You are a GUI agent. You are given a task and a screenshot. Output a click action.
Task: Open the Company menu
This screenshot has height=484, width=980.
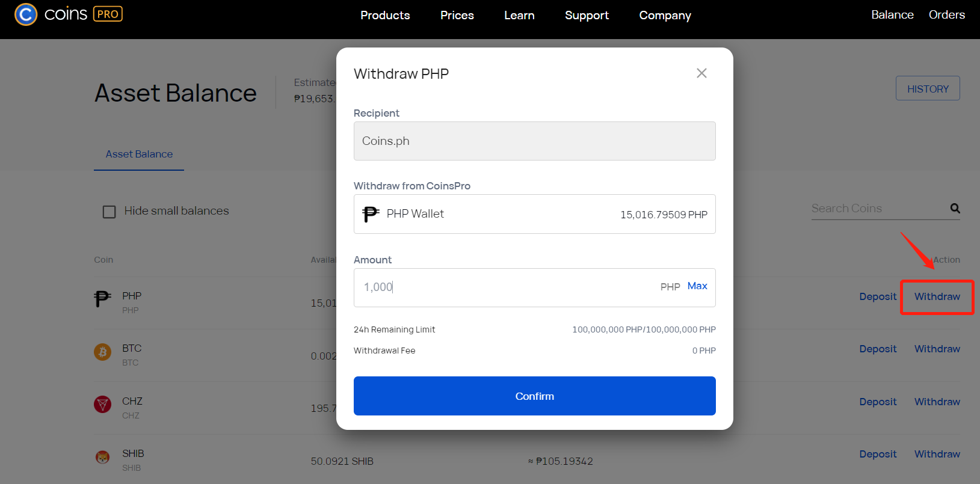(664, 15)
